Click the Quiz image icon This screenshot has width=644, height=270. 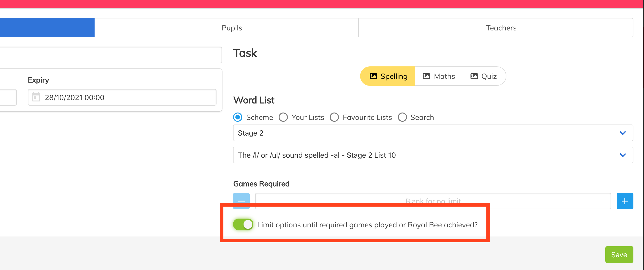tap(474, 76)
